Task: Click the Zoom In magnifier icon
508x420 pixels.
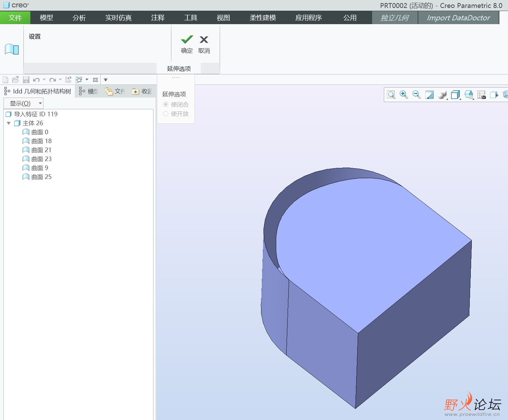Action: pos(404,95)
